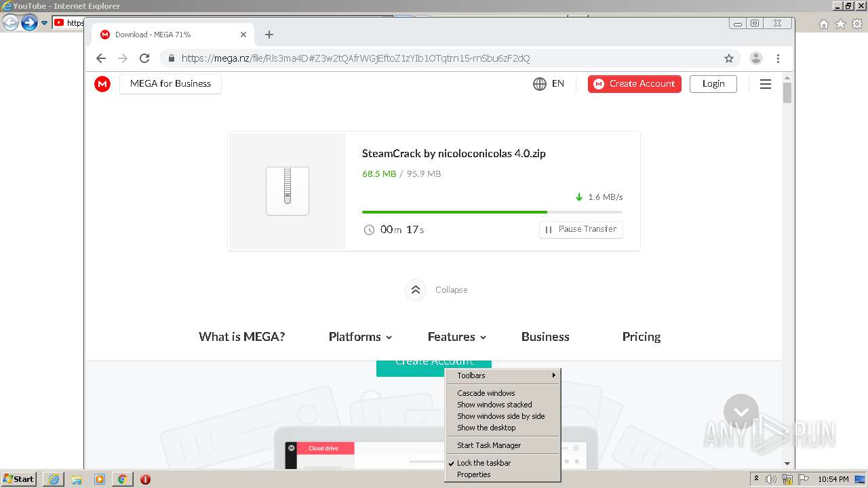Close the Download - MEGA tab

coord(243,35)
